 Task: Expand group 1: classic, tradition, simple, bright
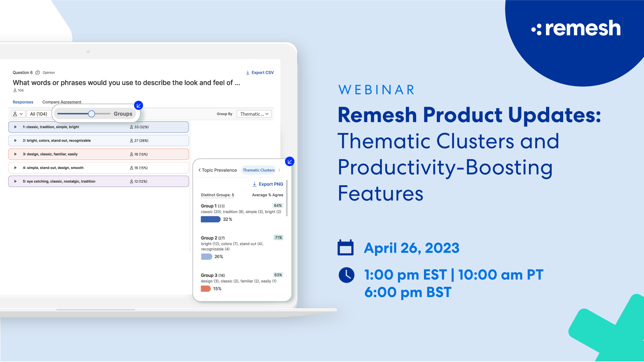click(15, 127)
